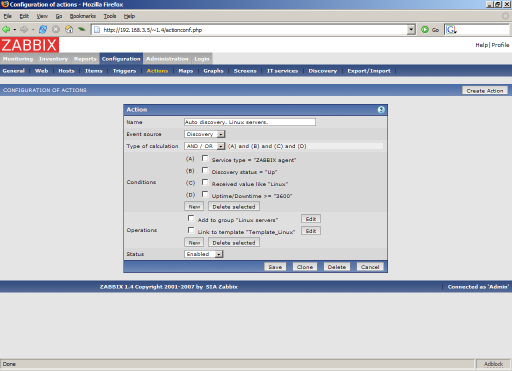Open the Event source Discovery dropdown

pyautogui.click(x=205, y=134)
